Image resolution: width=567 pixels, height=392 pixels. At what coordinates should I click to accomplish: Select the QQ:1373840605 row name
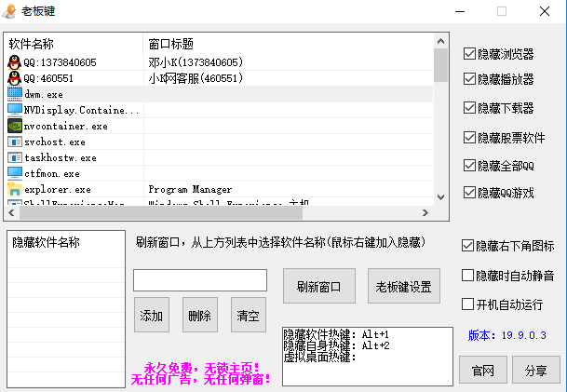click(60, 62)
